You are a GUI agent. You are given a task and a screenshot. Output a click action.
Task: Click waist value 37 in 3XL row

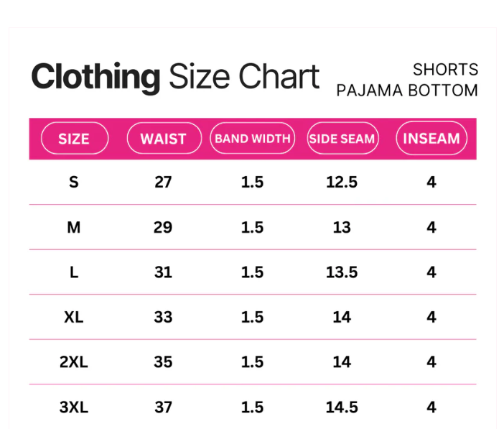click(x=163, y=407)
